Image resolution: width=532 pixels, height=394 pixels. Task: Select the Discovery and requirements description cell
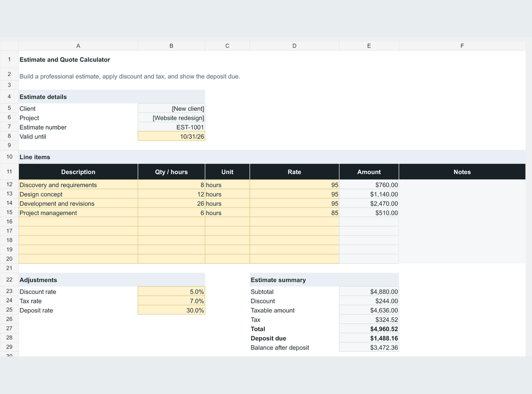click(x=78, y=185)
